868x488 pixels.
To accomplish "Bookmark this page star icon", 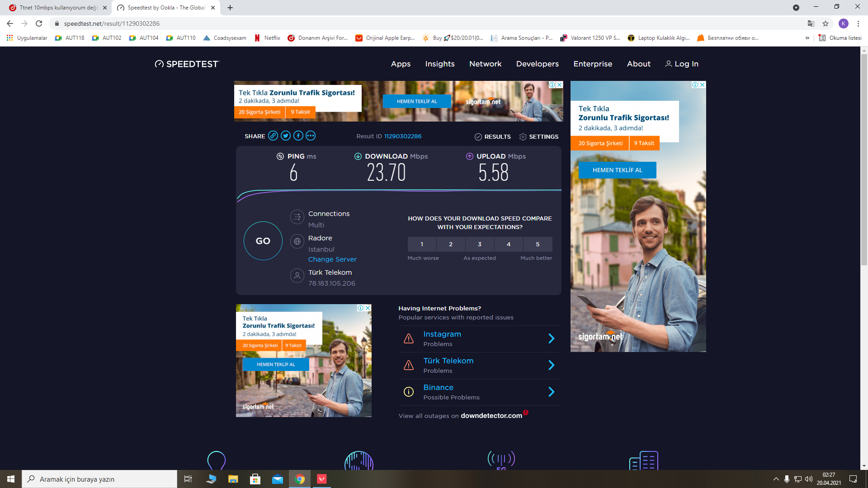I will coord(826,23).
